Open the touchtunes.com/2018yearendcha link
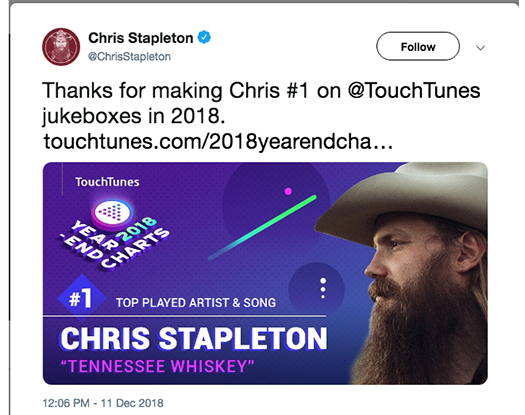The height and width of the screenshot is (415, 525). click(x=218, y=141)
